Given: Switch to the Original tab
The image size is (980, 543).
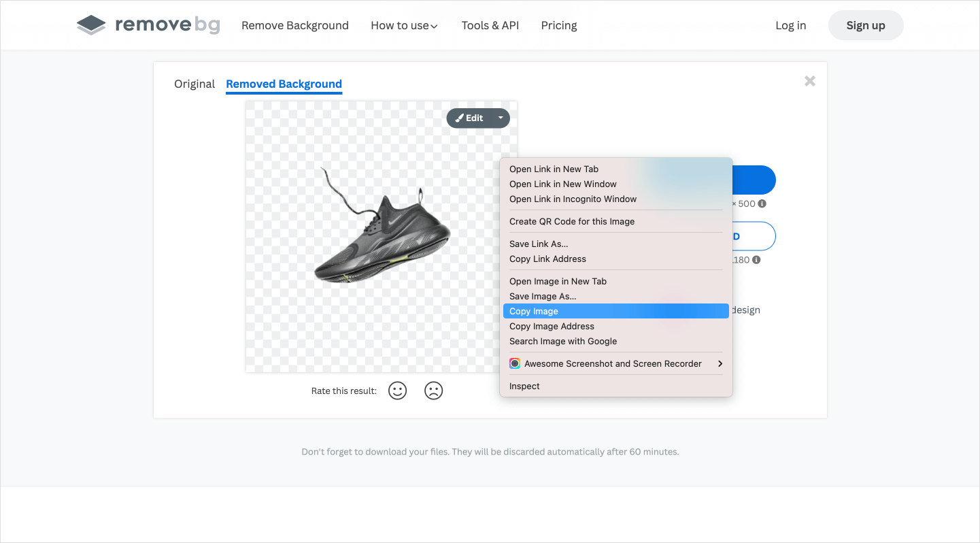Looking at the screenshot, I should coord(195,84).
